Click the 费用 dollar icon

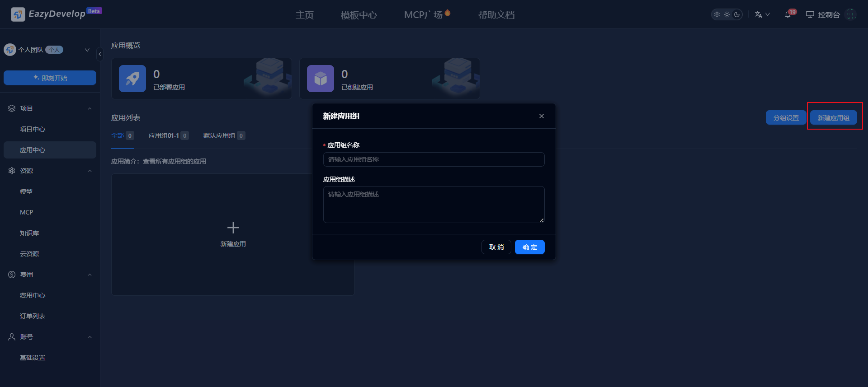pos(12,275)
